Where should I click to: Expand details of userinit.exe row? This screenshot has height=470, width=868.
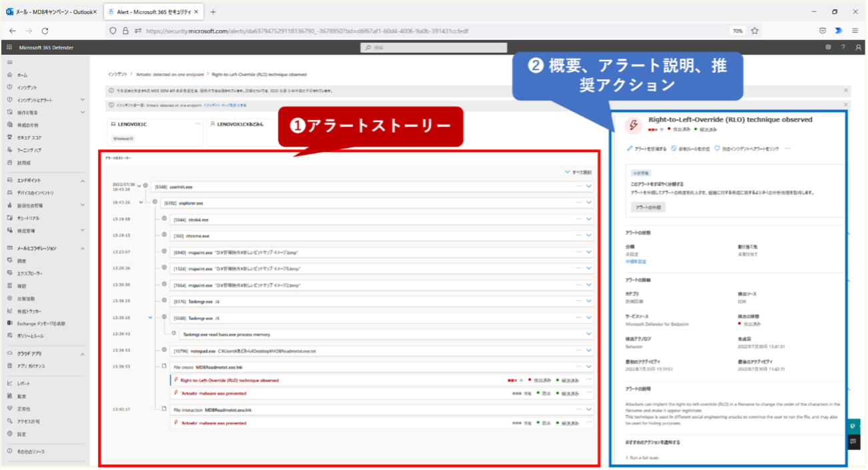(x=589, y=187)
